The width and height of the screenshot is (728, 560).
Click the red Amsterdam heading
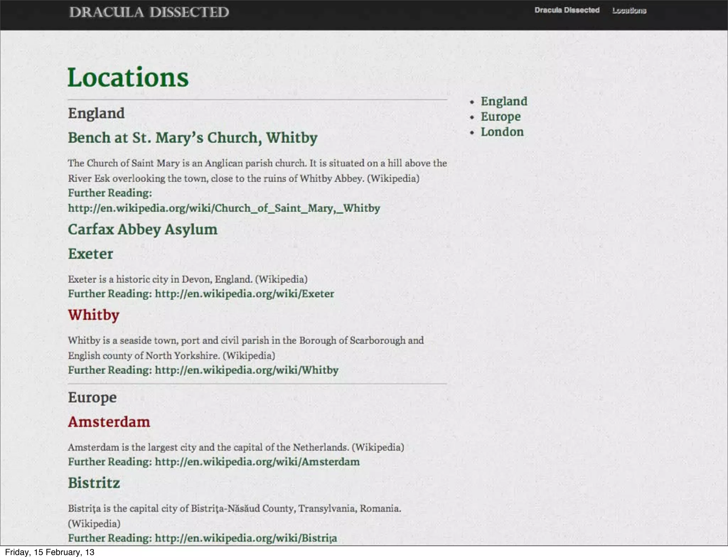[x=109, y=422]
